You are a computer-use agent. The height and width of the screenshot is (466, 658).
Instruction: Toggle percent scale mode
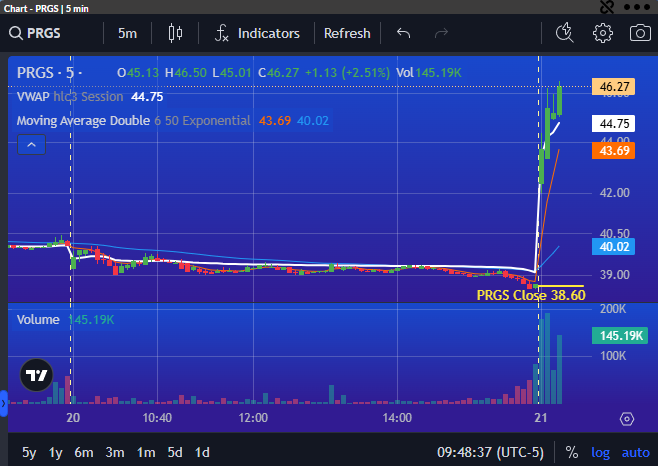572,453
